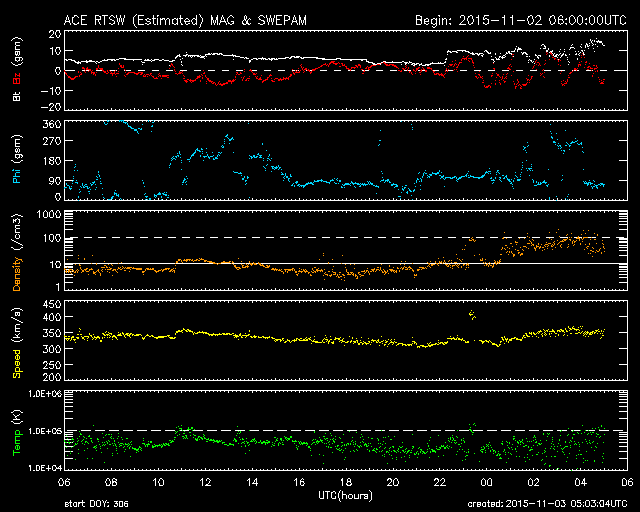Click the '16' hour label on time axis

tap(299, 483)
